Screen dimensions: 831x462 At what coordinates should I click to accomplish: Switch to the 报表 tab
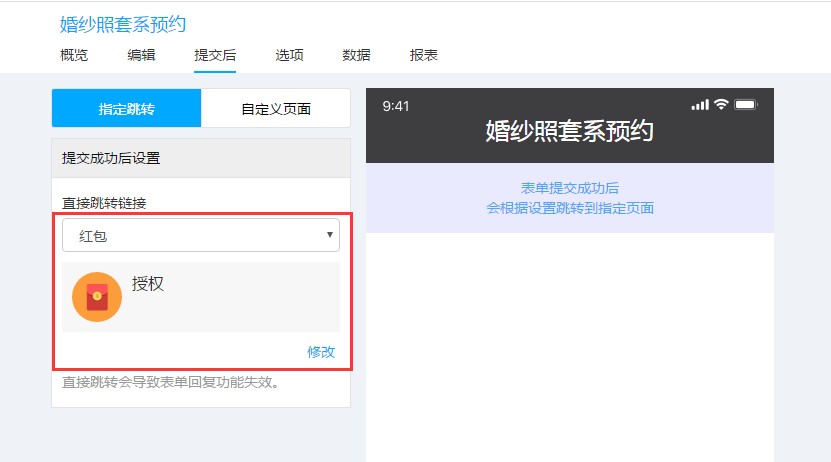(423, 55)
